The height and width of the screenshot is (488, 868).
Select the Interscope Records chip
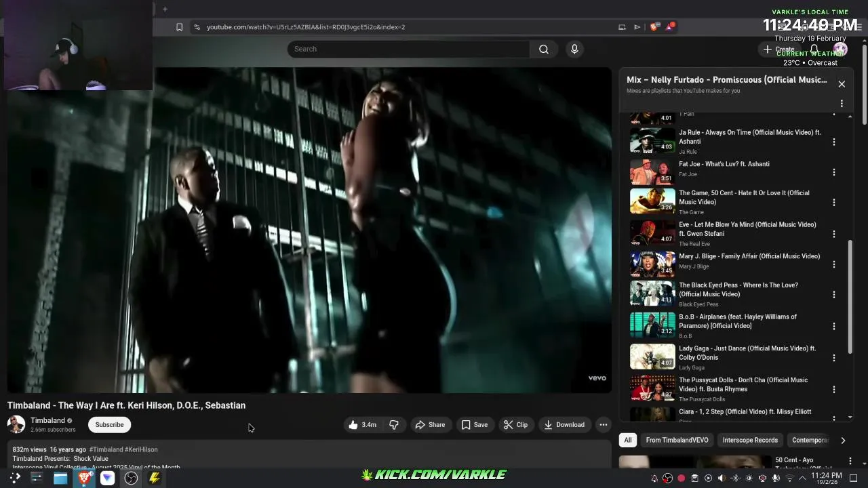pos(750,441)
